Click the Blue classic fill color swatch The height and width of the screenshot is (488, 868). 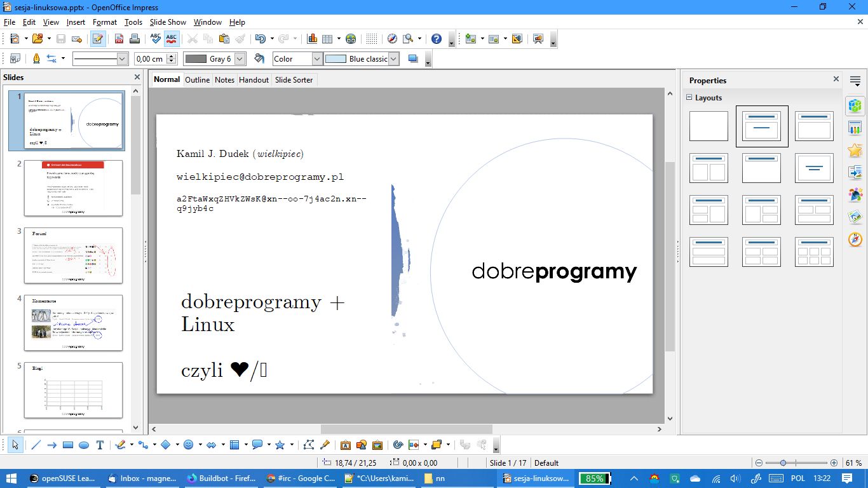pyautogui.click(x=336, y=58)
